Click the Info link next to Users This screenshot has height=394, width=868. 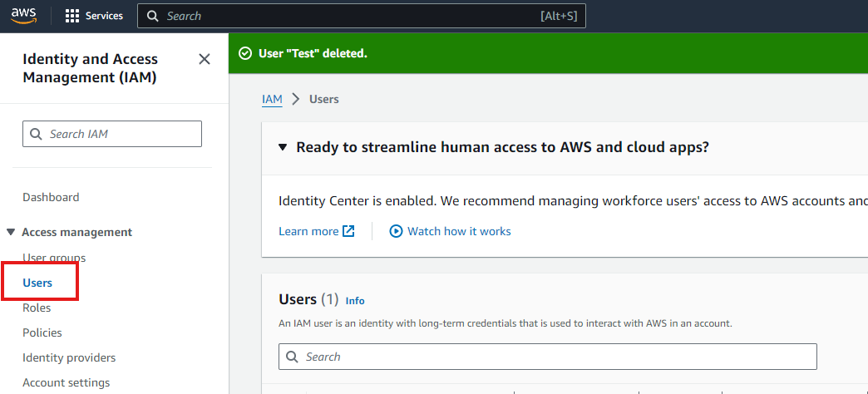pyautogui.click(x=355, y=301)
